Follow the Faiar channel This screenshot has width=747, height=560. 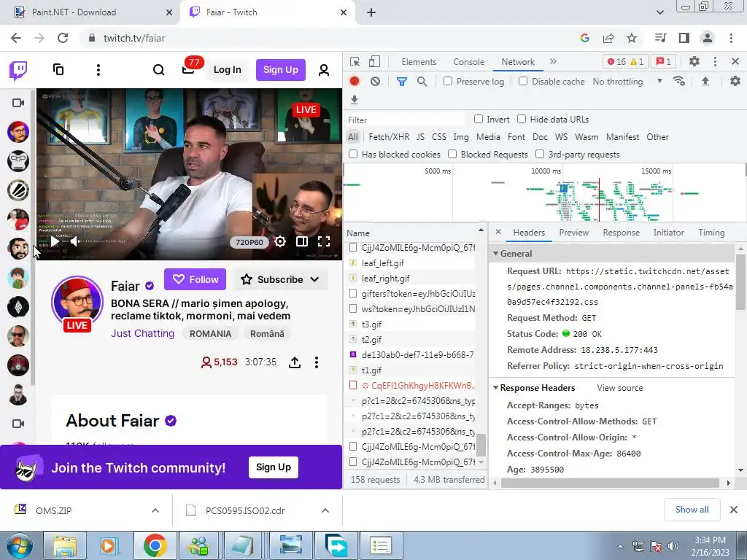click(196, 279)
